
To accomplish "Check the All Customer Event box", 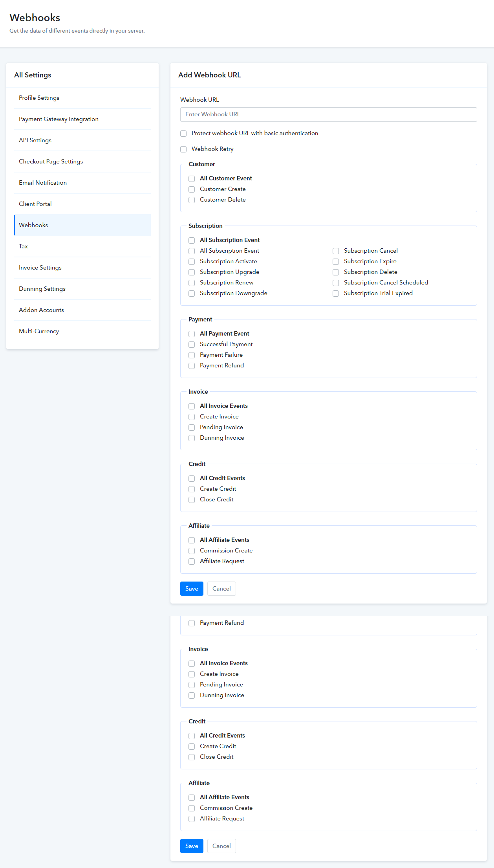I will coord(192,179).
